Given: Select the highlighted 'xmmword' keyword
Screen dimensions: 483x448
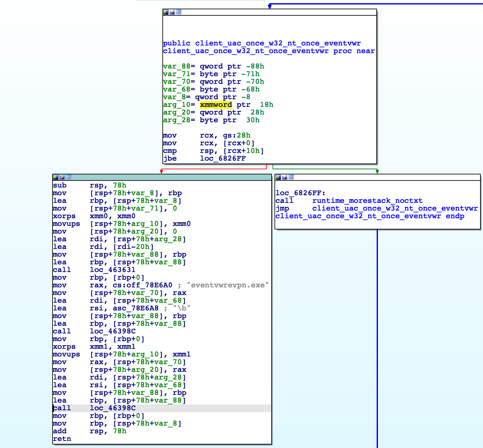Looking at the screenshot, I should 216,105.
